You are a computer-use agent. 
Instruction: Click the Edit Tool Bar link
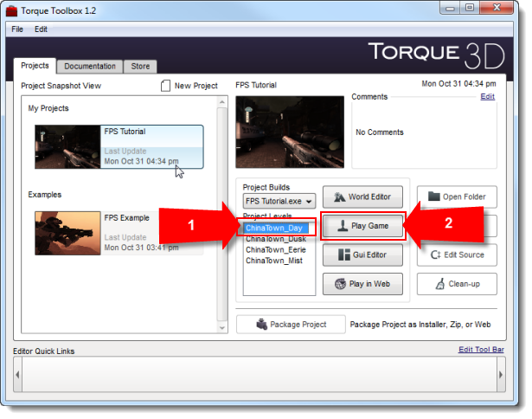pos(481,350)
